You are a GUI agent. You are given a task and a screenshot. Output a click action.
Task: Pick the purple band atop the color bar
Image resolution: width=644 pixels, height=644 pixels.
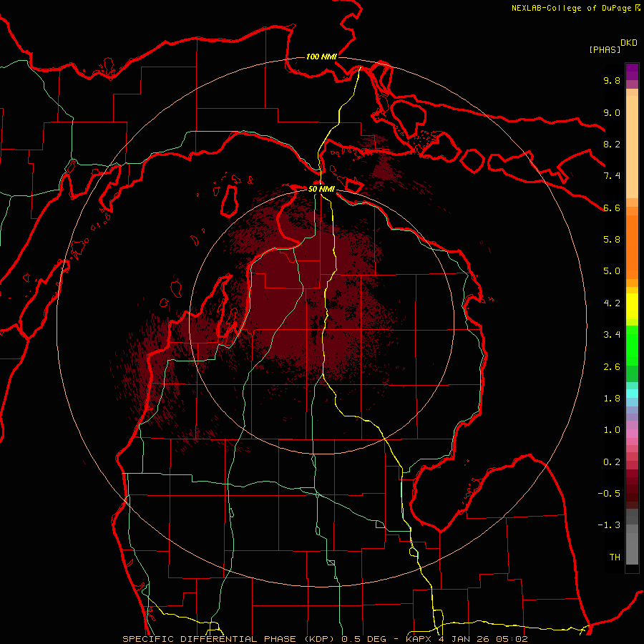[x=632, y=71]
